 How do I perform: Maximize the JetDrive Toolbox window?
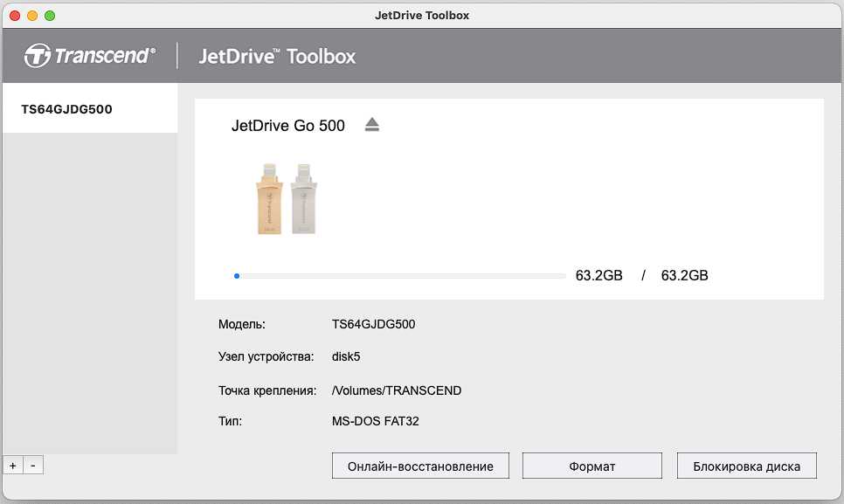coord(50,16)
